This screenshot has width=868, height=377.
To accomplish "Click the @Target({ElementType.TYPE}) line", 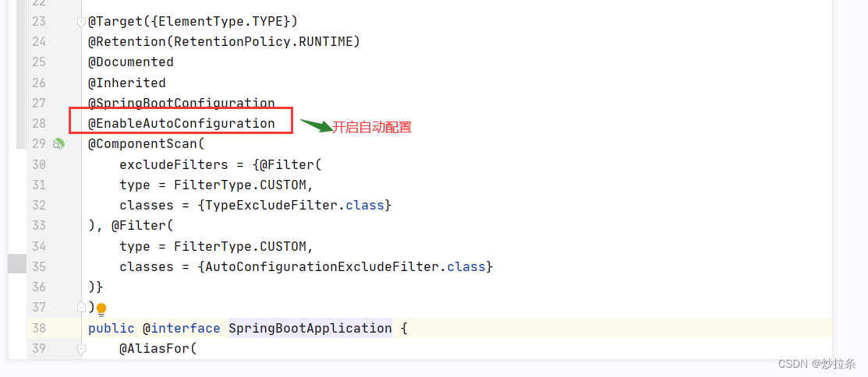I will click(193, 22).
